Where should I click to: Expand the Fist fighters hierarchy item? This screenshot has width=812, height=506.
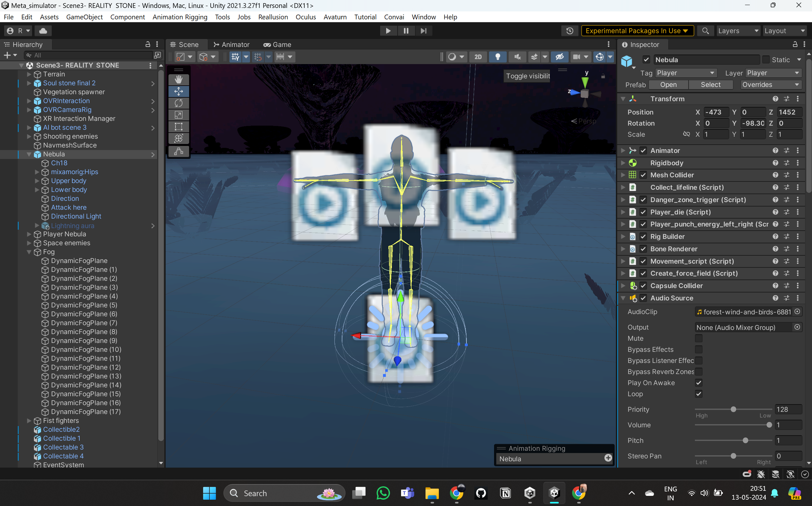pos(29,421)
